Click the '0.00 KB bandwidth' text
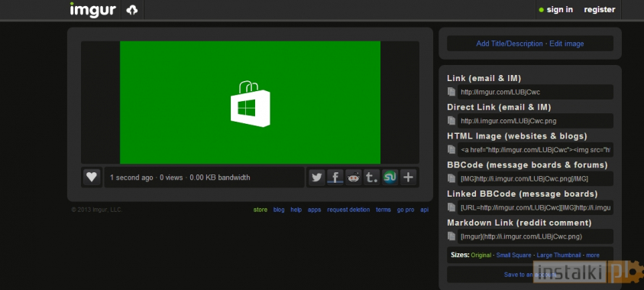644x290 pixels. click(x=220, y=178)
